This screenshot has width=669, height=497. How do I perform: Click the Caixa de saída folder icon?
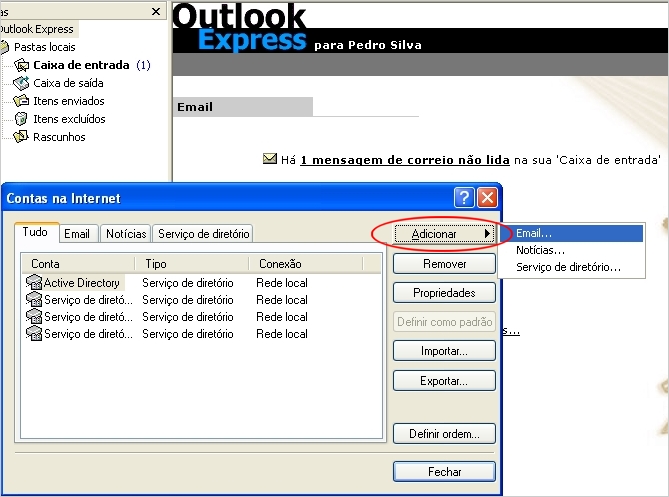(21, 83)
